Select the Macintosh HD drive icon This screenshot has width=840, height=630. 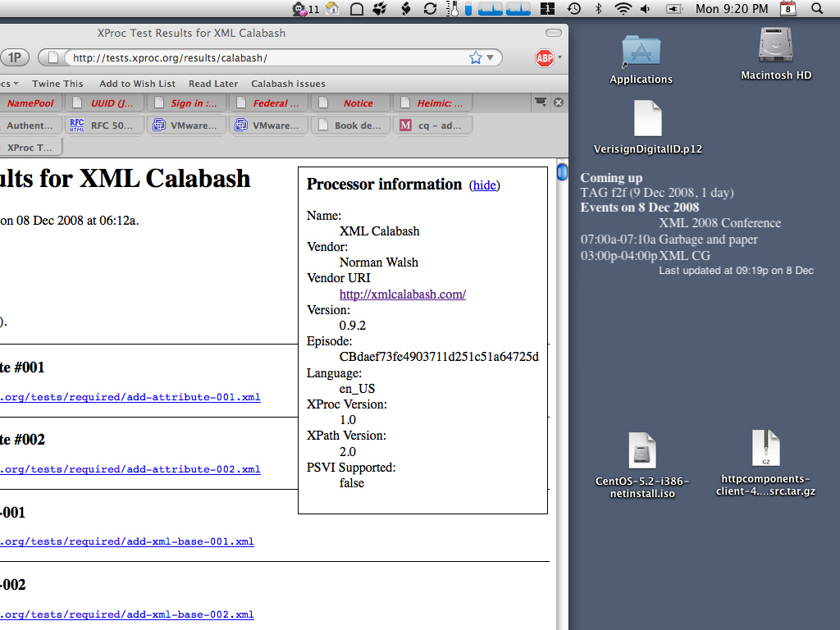(x=776, y=45)
